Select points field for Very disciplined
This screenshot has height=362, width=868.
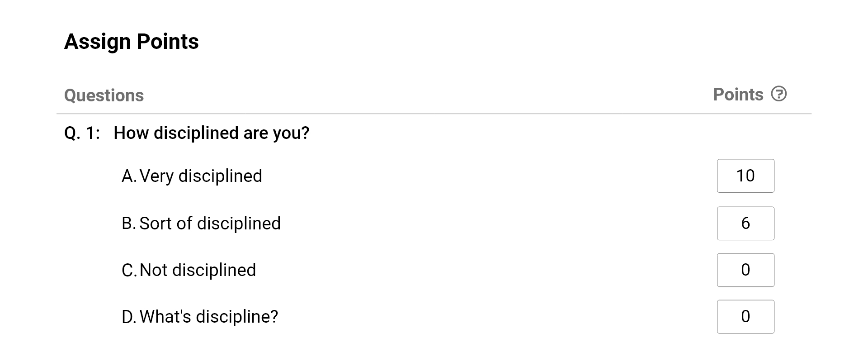pyautogui.click(x=745, y=176)
